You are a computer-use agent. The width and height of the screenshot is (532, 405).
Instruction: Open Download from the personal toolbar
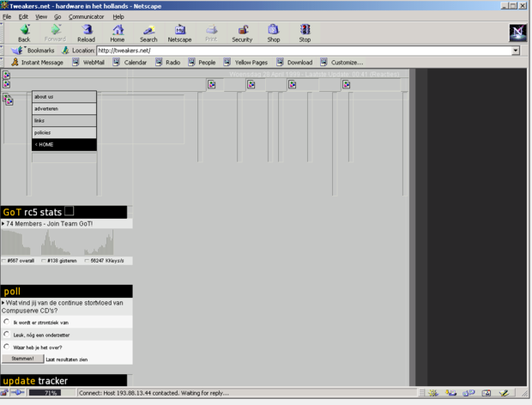(294, 63)
